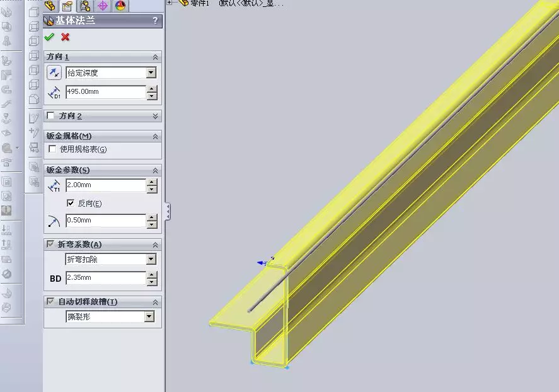Viewport: 559px width, 392px height.
Task: Open help for the 基体法兰 panel
Action: click(x=155, y=21)
